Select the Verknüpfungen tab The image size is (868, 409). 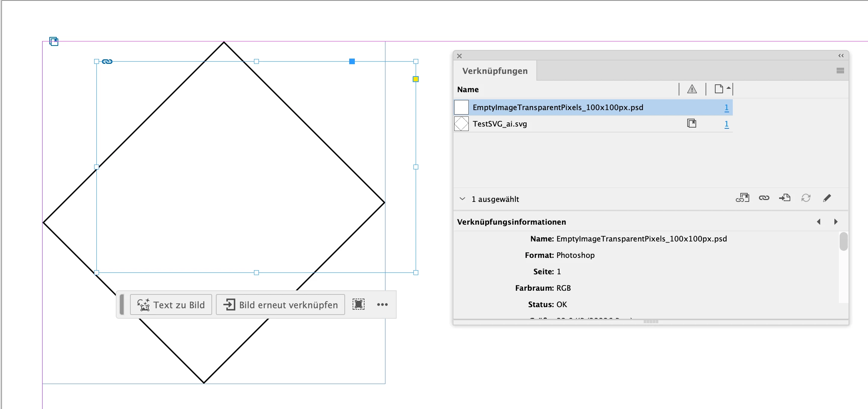pos(495,71)
